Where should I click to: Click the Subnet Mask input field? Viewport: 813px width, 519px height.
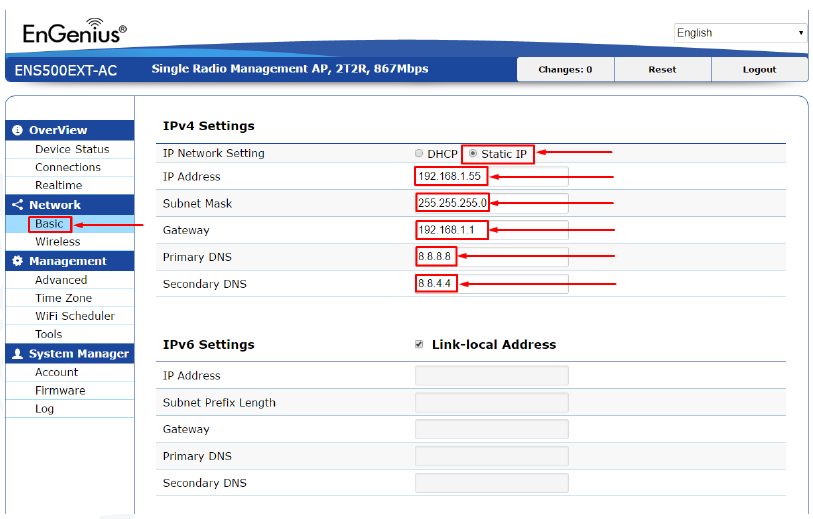492,203
